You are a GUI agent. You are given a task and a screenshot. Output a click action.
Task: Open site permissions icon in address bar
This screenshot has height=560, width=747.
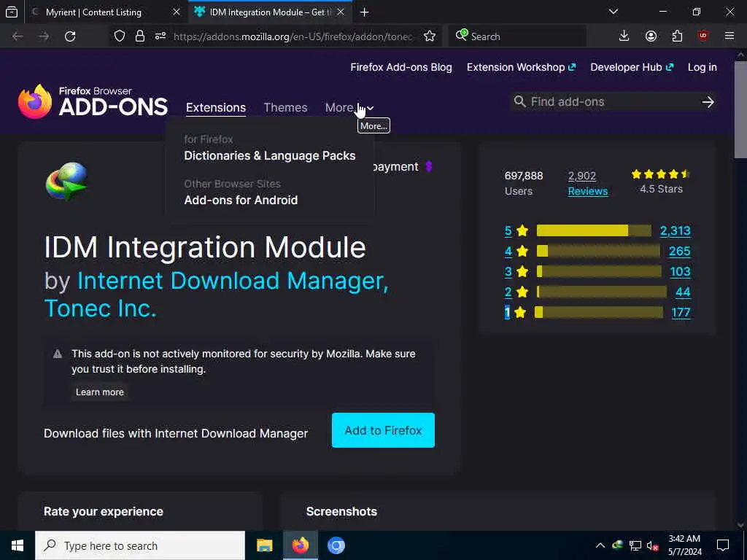(x=160, y=36)
